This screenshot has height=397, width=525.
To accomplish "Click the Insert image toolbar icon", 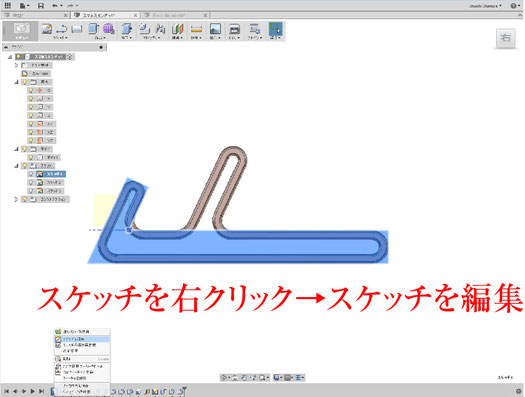I will 215,29.
